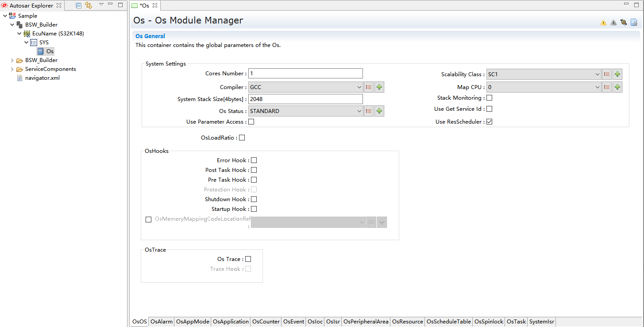The image size is (644, 327).
Task: Select navigator.xml in the explorer tree
Action: [42, 78]
